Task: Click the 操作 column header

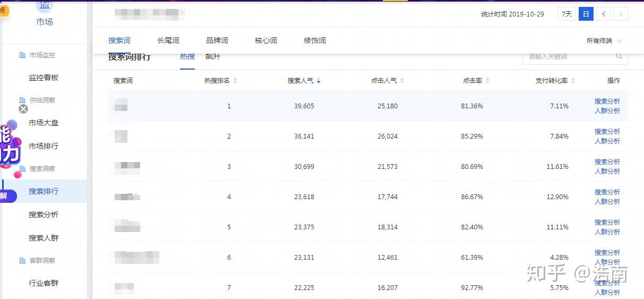Action: tap(614, 81)
